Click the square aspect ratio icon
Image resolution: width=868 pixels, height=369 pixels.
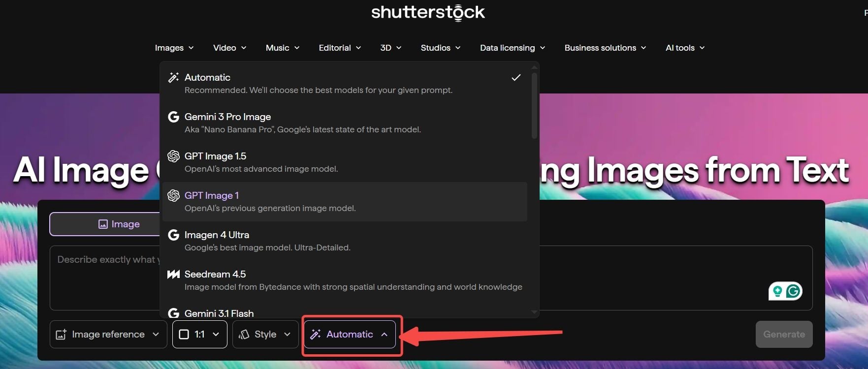click(184, 335)
